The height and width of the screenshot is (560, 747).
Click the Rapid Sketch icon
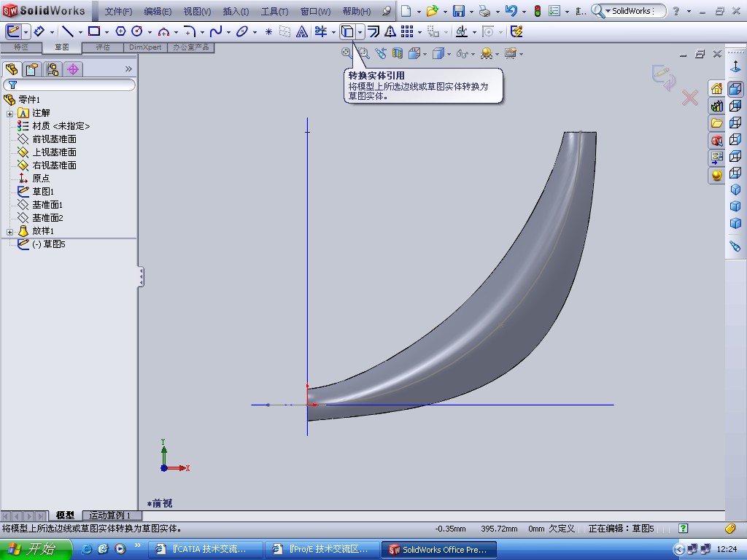tap(516, 32)
